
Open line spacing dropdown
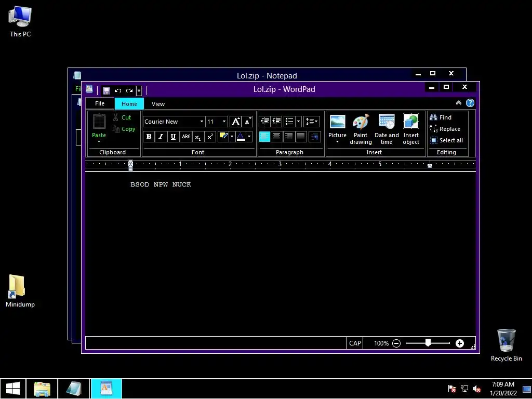tap(312, 122)
